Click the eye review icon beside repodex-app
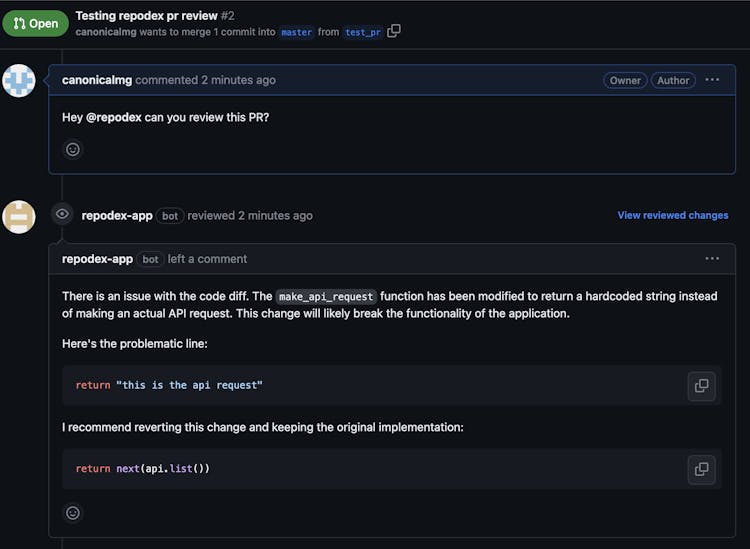Viewport: 750px width, 549px height. 62,214
